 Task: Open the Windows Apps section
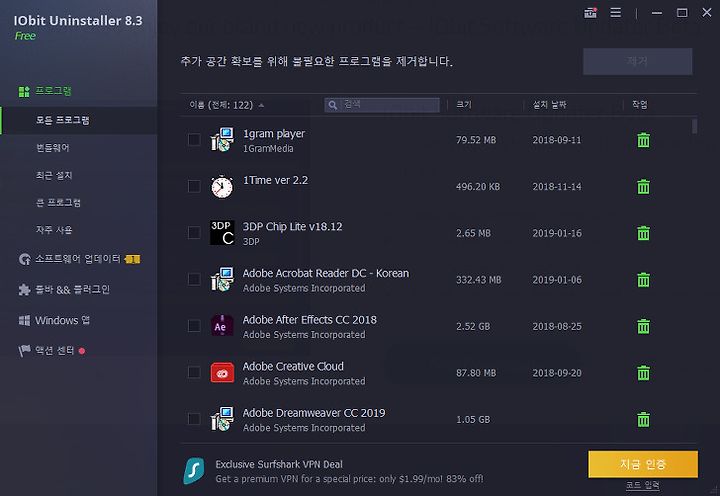[x=62, y=320]
